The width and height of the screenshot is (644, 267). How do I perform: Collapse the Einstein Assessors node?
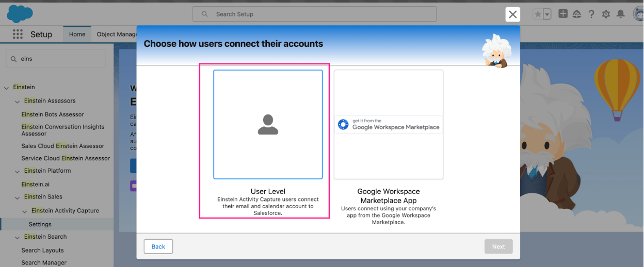(x=17, y=101)
